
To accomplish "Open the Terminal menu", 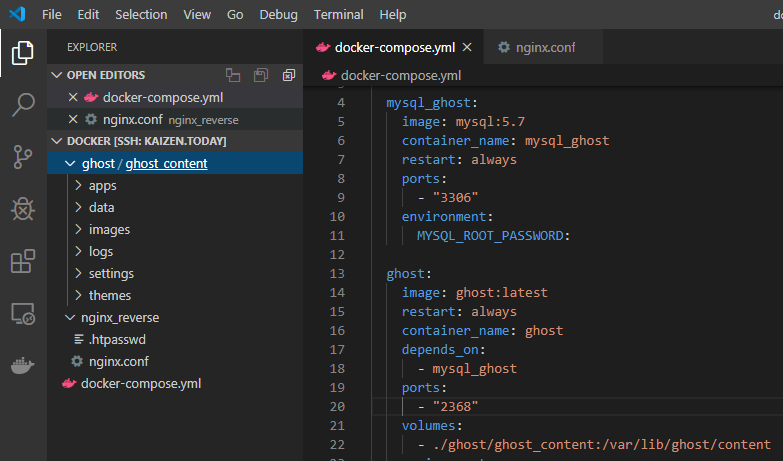I will tap(338, 15).
